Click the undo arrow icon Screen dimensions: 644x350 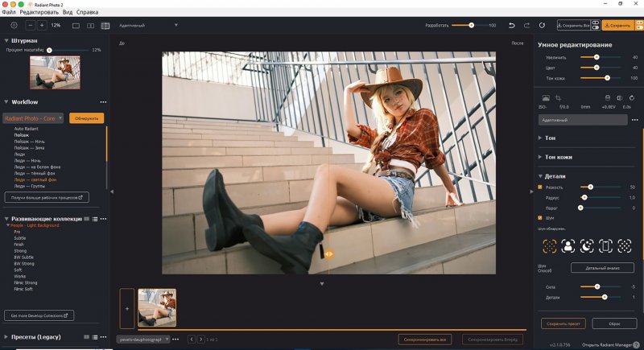click(512, 26)
